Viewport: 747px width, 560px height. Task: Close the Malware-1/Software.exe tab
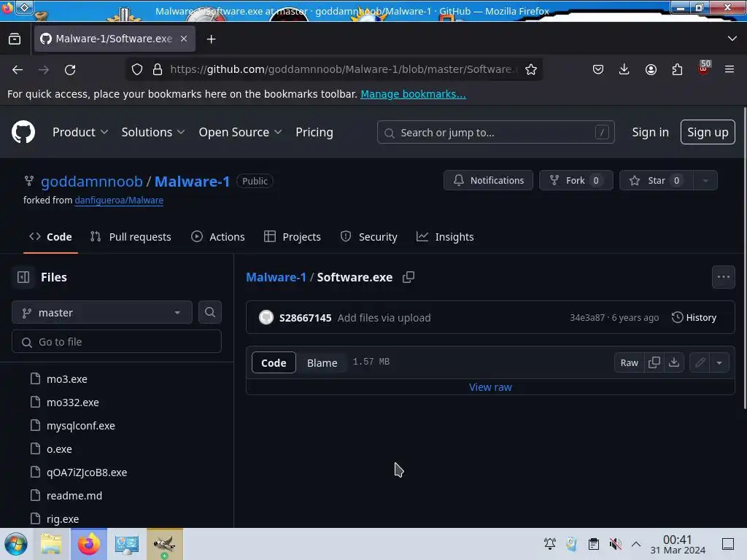coord(184,39)
